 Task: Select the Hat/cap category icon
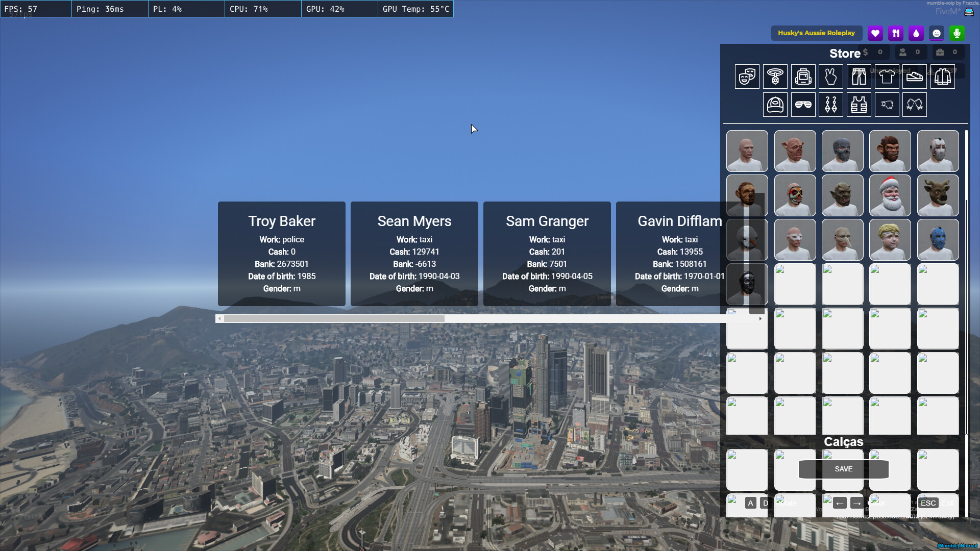click(775, 105)
